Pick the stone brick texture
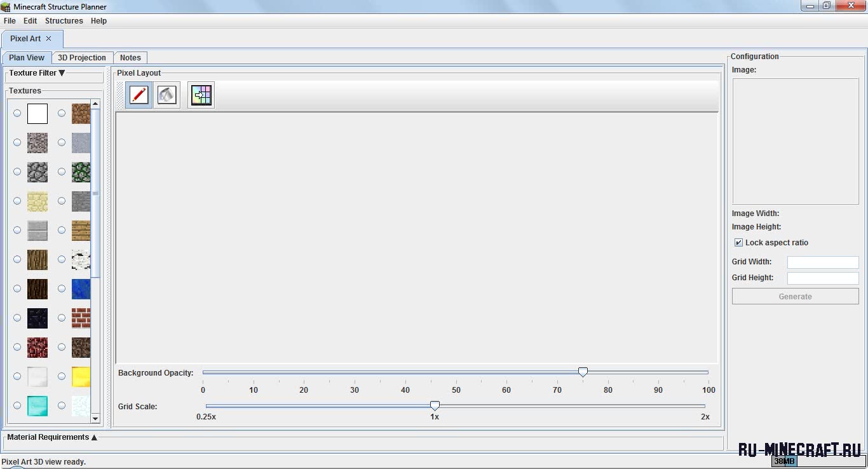This screenshot has width=868, height=469. pyautogui.click(x=81, y=201)
